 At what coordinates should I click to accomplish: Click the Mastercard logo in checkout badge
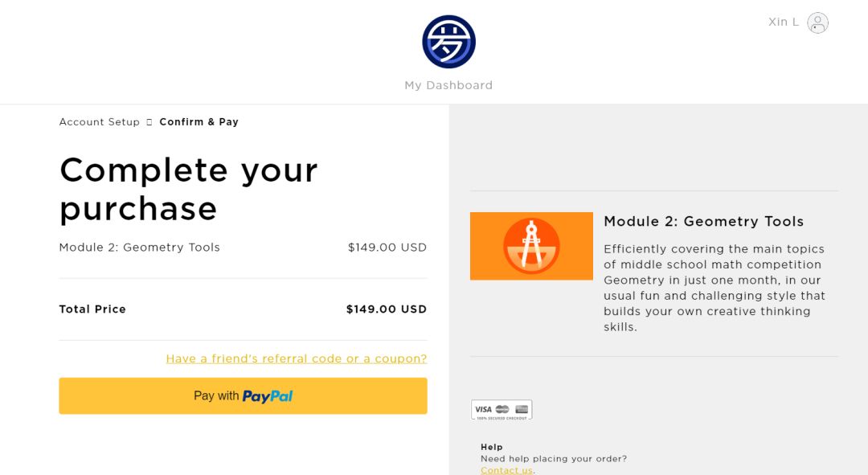pyautogui.click(x=502, y=409)
